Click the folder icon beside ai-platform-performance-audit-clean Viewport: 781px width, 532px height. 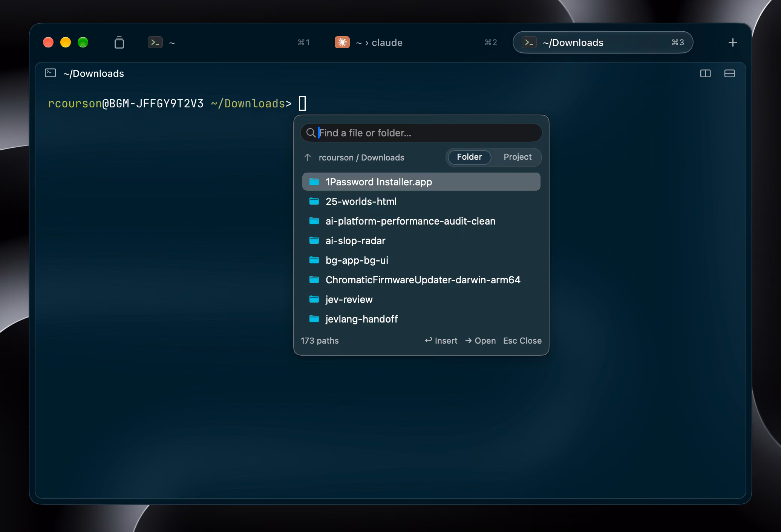pyautogui.click(x=314, y=221)
